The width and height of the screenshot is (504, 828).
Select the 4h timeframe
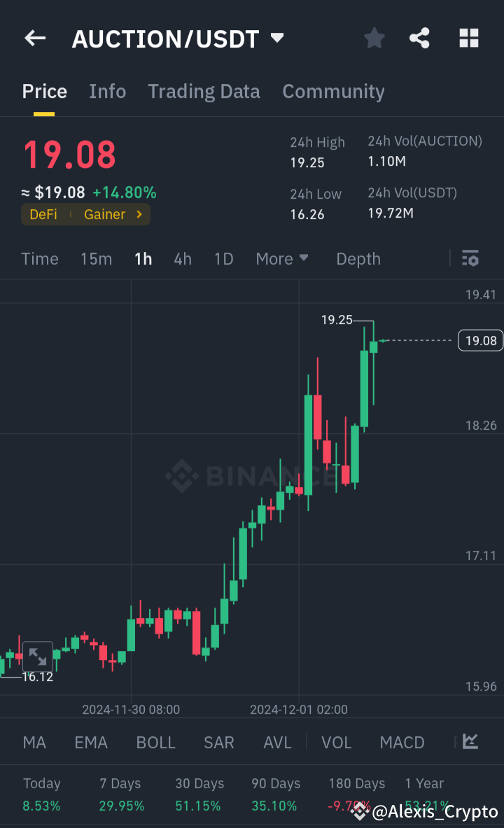182,258
